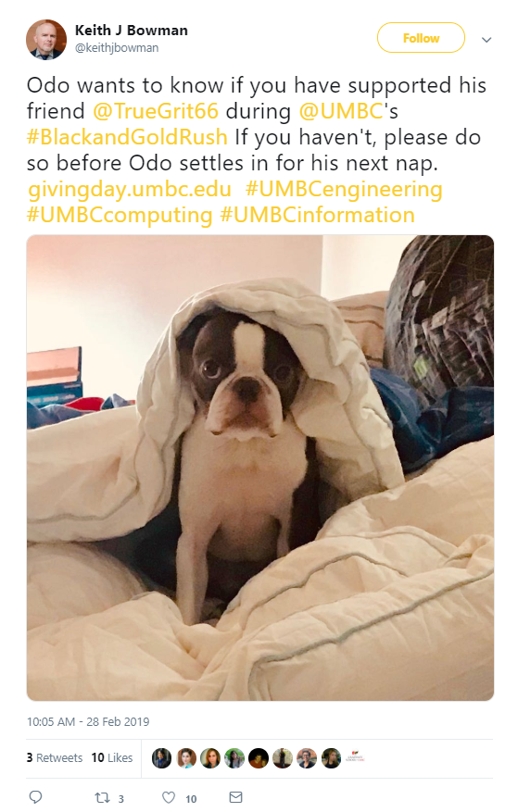Send tweet via direct message envelope icon
This screenshot has height=812, width=518.
[x=236, y=797]
